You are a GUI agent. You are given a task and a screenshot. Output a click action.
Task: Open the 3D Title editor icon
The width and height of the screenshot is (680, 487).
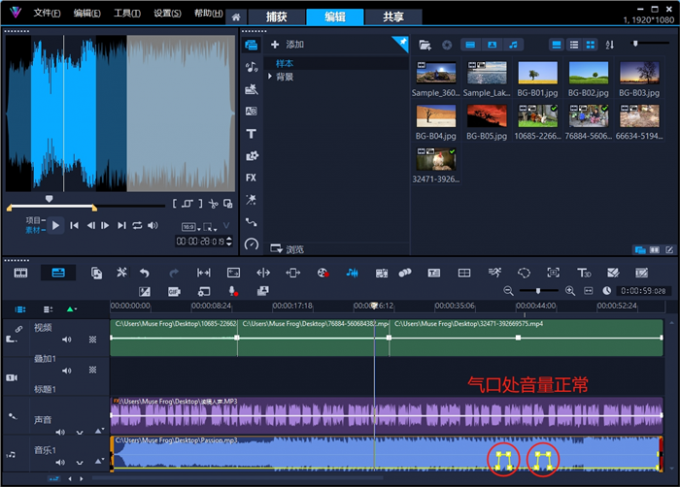coord(584,273)
